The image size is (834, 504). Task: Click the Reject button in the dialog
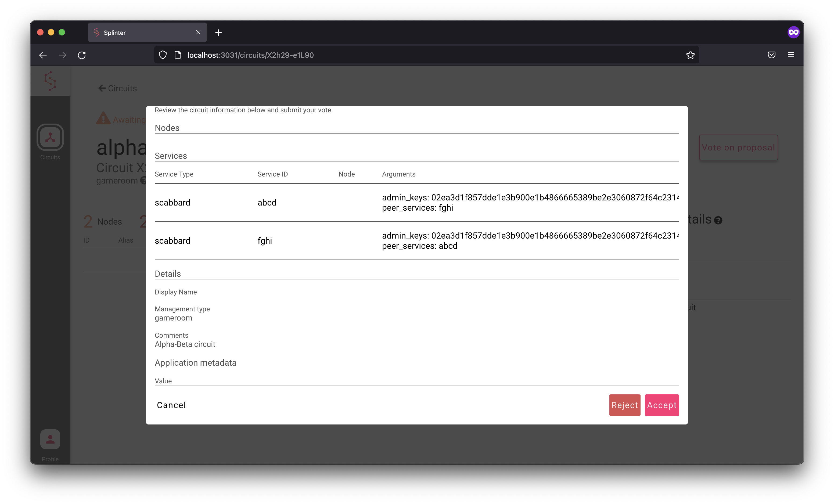[x=624, y=405]
